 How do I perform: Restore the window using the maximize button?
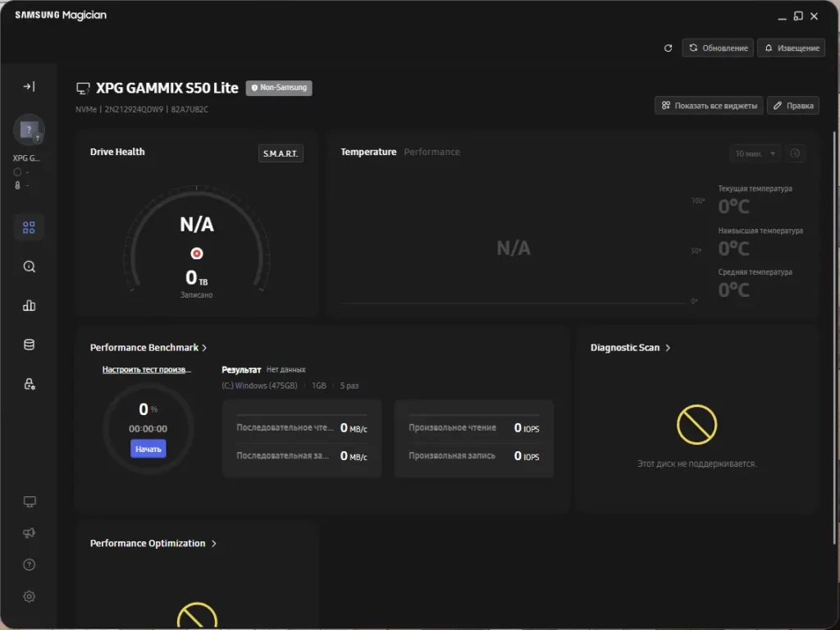798,16
